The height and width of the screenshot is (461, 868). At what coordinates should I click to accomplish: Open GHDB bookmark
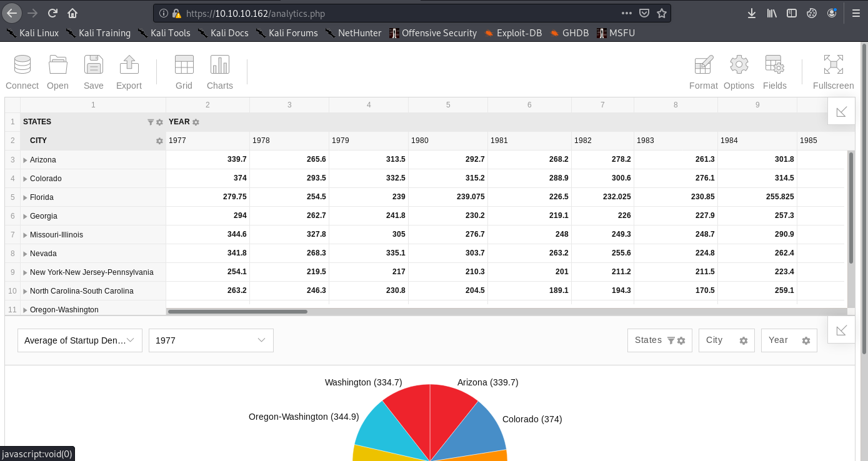pyautogui.click(x=569, y=33)
